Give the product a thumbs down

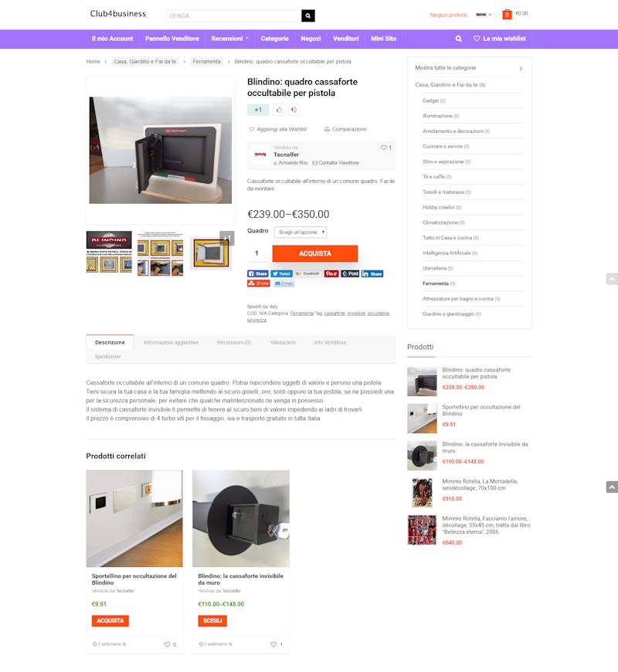tap(294, 110)
